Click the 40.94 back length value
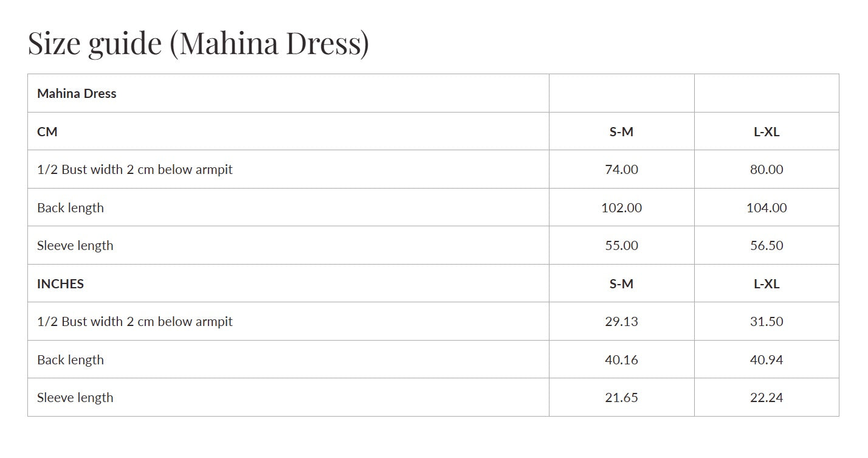This screenshot has height=458, width=868. 766,360
